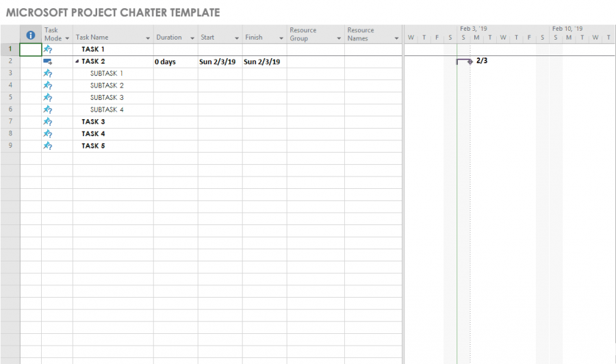Click the TASK 2 Finish date 'Sun 2/3/19'

264,62
